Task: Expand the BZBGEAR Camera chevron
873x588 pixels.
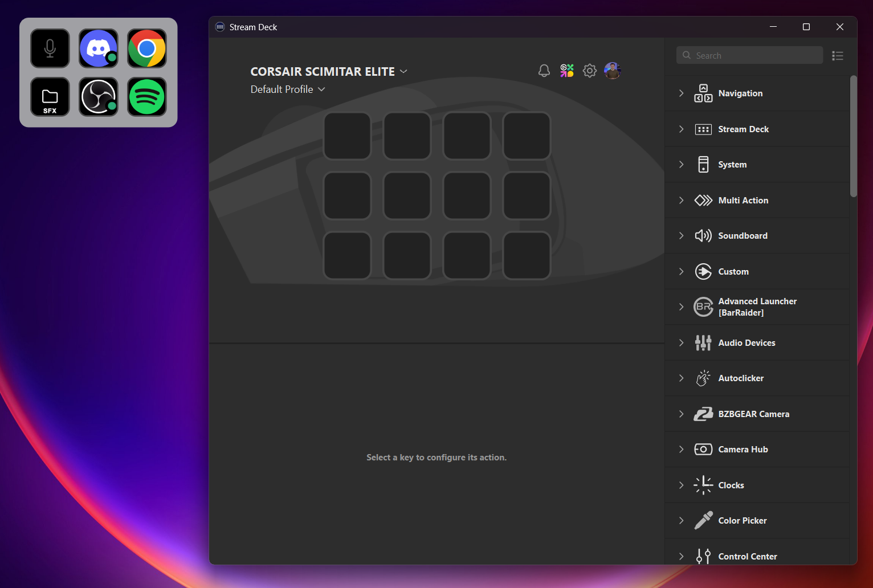Action: tap(681, 414)
